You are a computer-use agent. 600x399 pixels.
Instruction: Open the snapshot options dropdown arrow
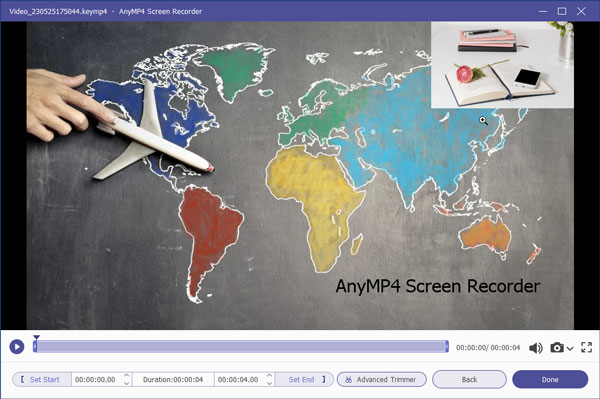tap(570, 348)
